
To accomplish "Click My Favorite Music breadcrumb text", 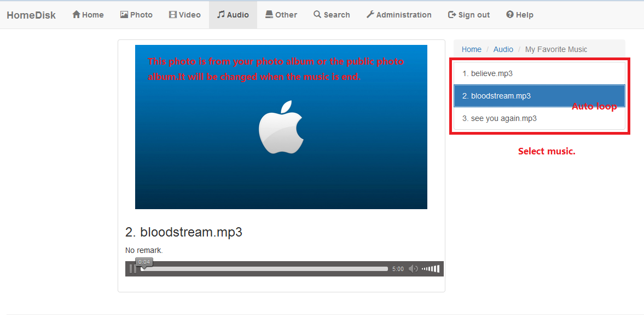I will 556,49.
